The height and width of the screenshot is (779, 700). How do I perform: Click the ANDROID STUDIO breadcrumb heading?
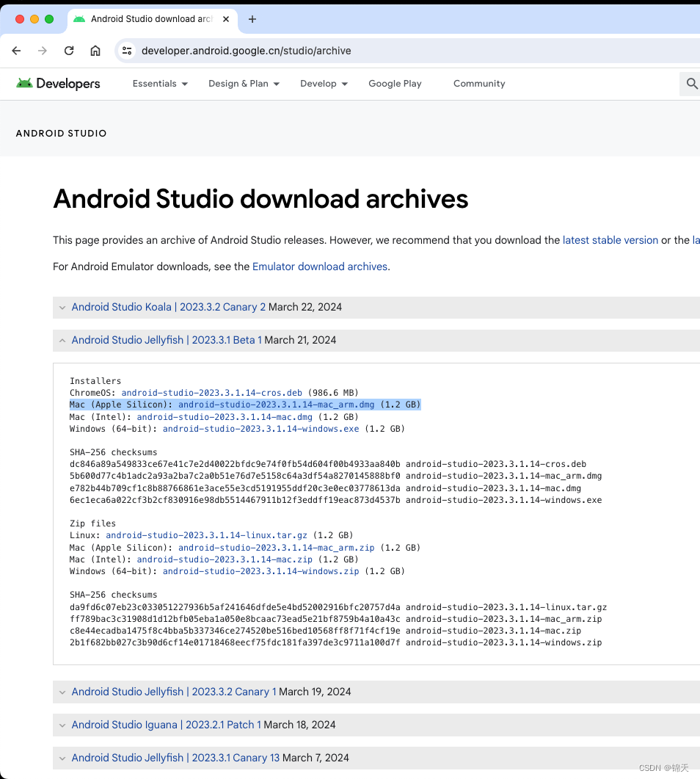61,133
